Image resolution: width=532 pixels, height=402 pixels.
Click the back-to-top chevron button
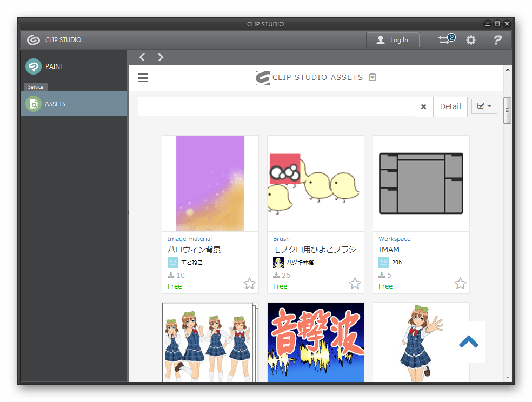tap(469, 341)
